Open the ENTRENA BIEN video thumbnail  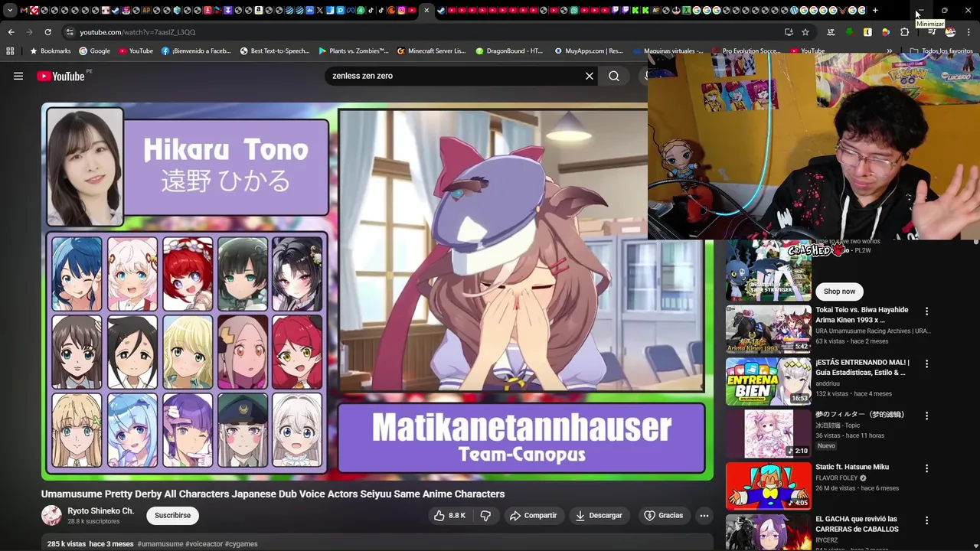769,381
